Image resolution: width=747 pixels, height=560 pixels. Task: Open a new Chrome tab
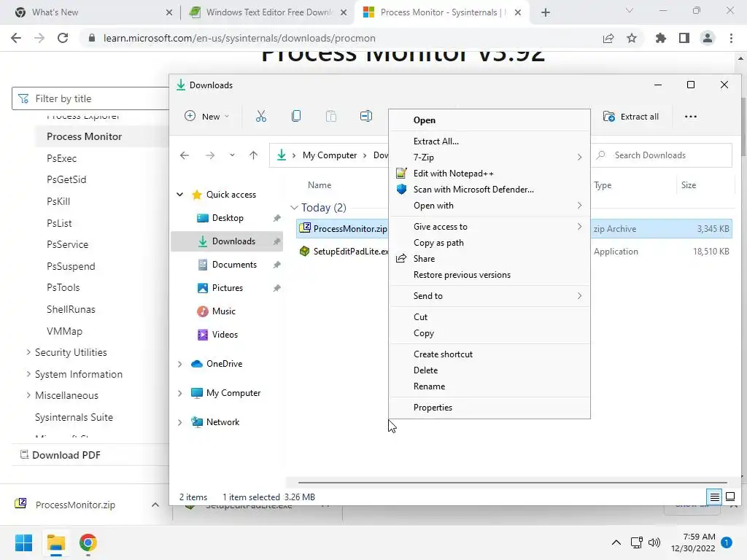click(546, 12)
